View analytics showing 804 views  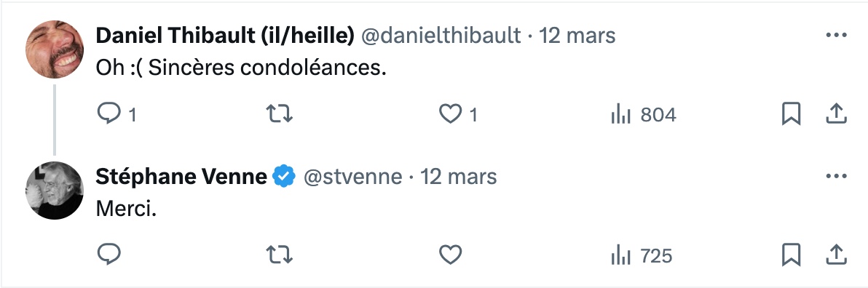[x=643, y=115]
